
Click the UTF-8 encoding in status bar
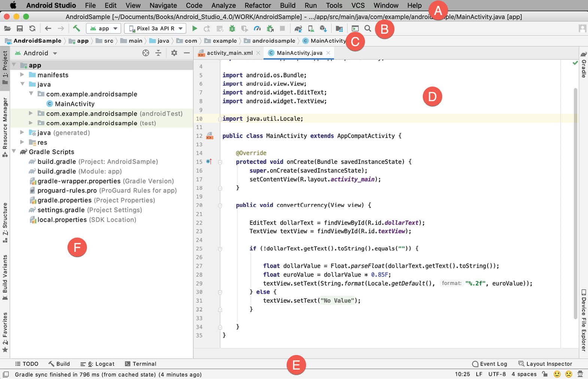[497, 374]
